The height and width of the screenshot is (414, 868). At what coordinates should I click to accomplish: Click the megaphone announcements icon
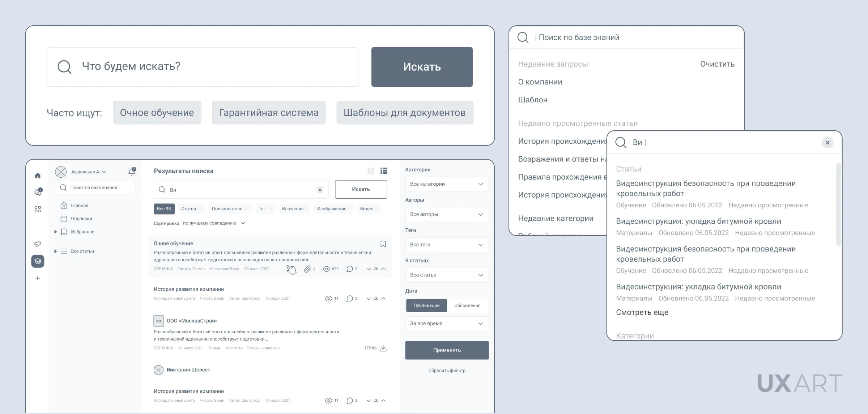pyautogui.click(x=38, y=244)
